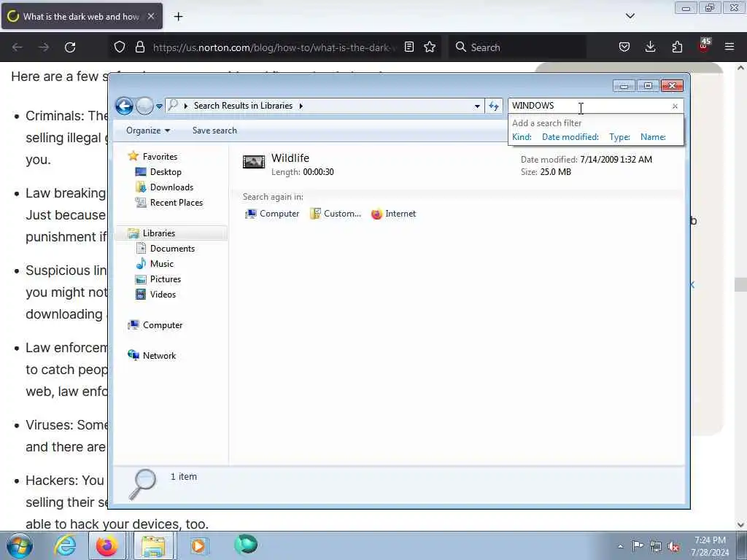Switch to Firefox in the taskbar

pyautogui.click(x=107, y=545)
